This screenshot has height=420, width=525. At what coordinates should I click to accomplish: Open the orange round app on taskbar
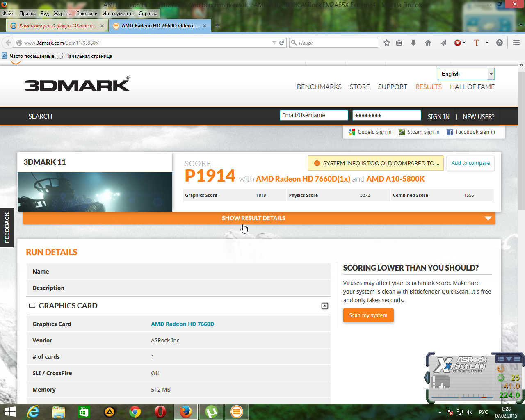[x=237, y=411]
